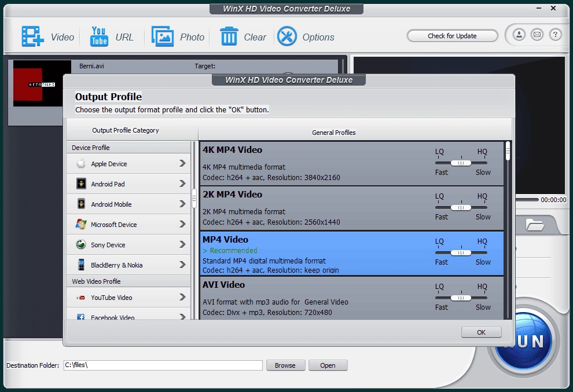Open the Options wrench icon
Screen dimensions: 573x392
pos(287,36)
